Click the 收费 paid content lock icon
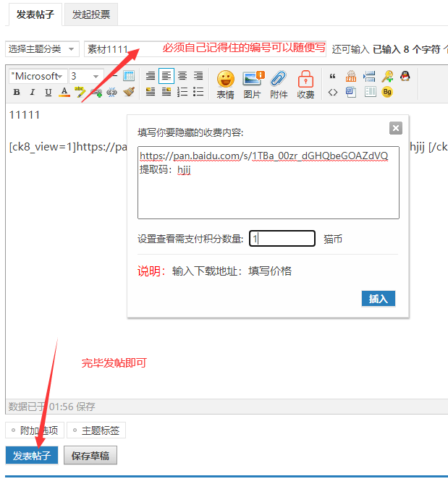Screen dimensions: 448x484 pos(305,84)
